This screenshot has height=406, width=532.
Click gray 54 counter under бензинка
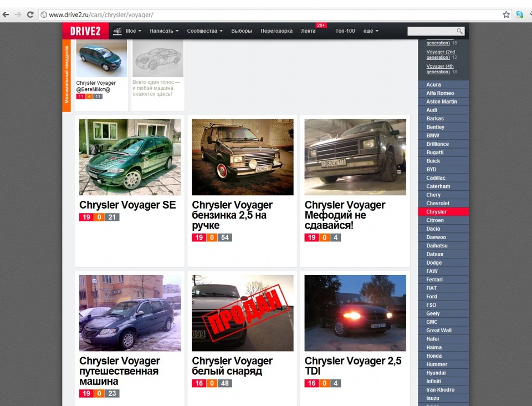click(x=224, y=237)
